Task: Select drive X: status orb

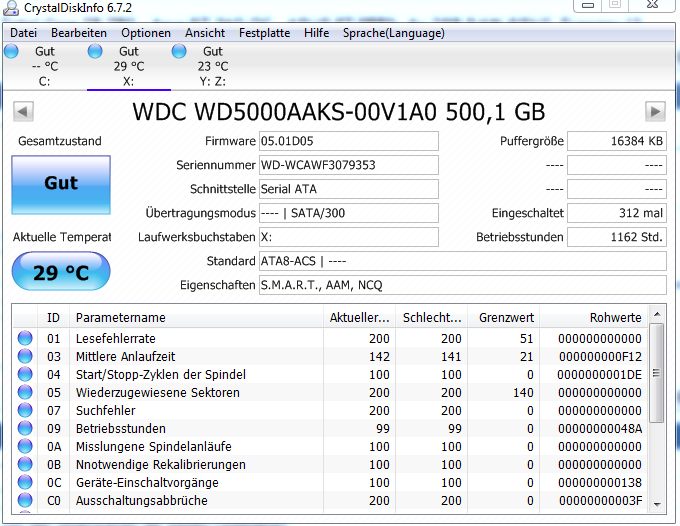Action: point(95,51)
